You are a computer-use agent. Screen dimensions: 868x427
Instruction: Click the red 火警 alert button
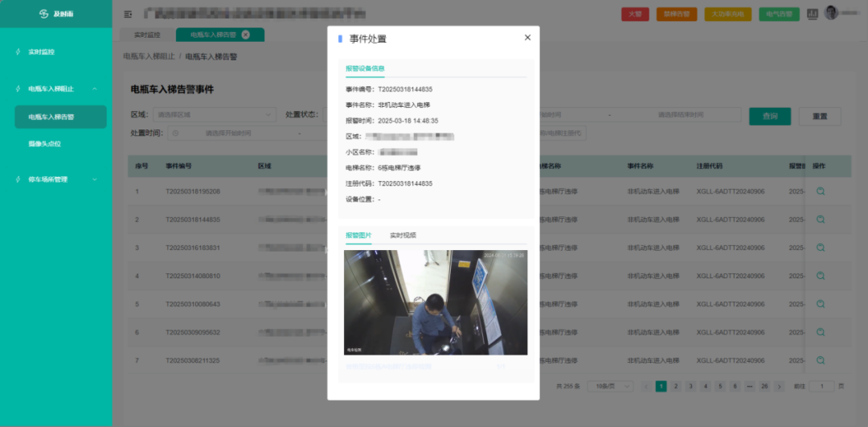[635, 14]
